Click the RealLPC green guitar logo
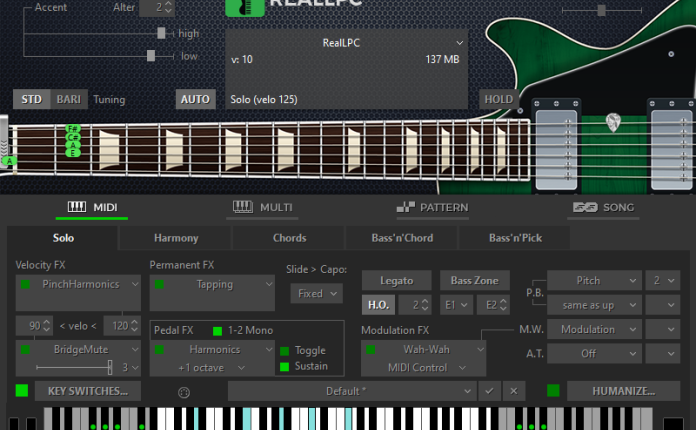This screenshot has height=430, width=696. 245,7
